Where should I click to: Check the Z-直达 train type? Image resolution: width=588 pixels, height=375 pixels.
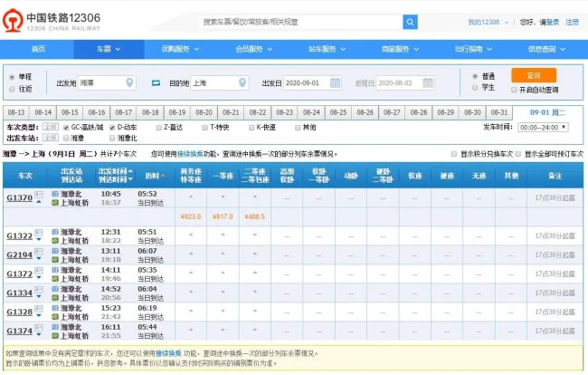[158, 128]
